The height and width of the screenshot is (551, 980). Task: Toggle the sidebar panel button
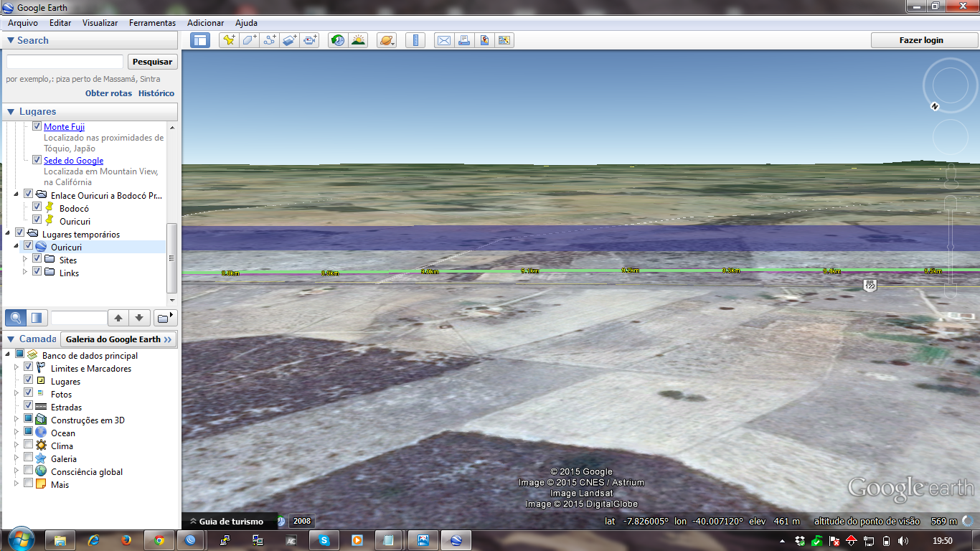coord(199,40)
